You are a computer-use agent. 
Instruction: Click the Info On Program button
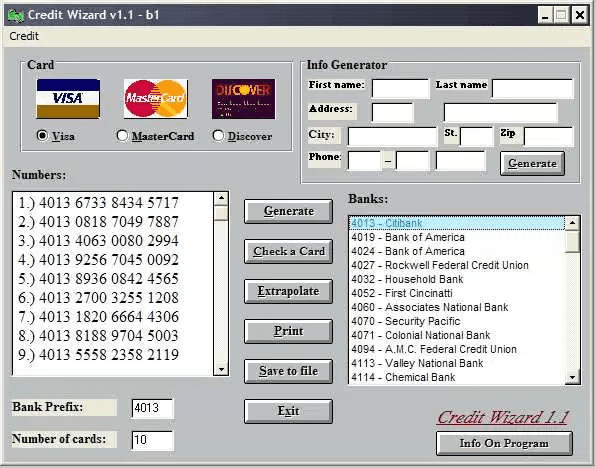click(x=504, y=443)
